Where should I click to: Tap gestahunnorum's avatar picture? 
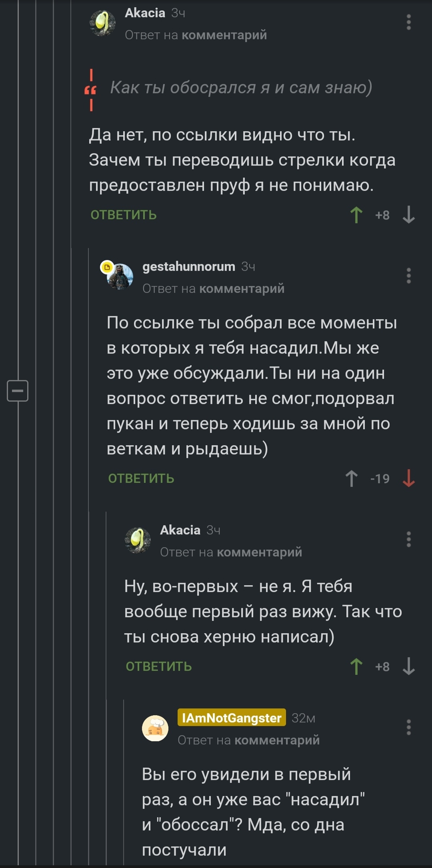[x=120, y=276]
